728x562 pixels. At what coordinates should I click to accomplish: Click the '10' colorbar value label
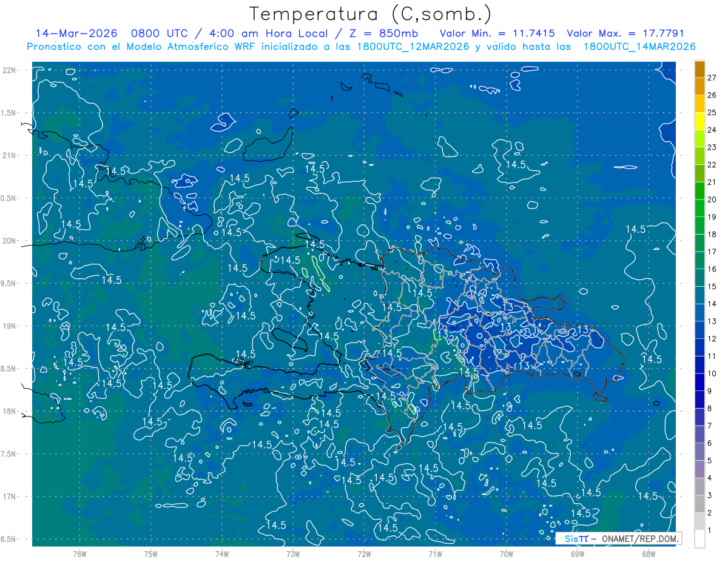tap(712, 373)
